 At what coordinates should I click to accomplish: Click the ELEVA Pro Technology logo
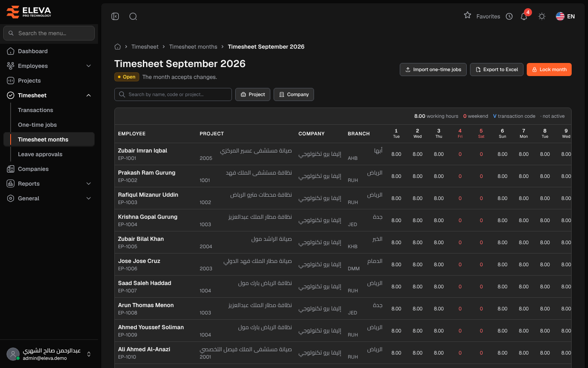pos(29,12)
